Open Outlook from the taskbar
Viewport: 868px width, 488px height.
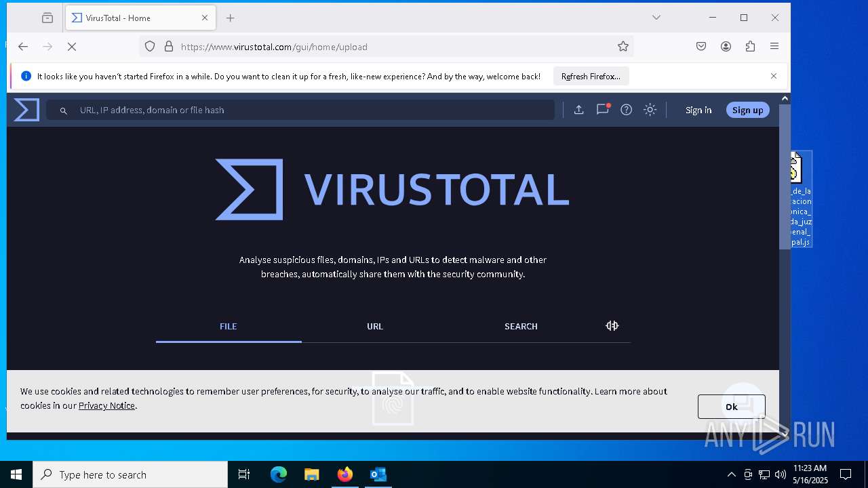pyautogui.click(x=378, y=474)
